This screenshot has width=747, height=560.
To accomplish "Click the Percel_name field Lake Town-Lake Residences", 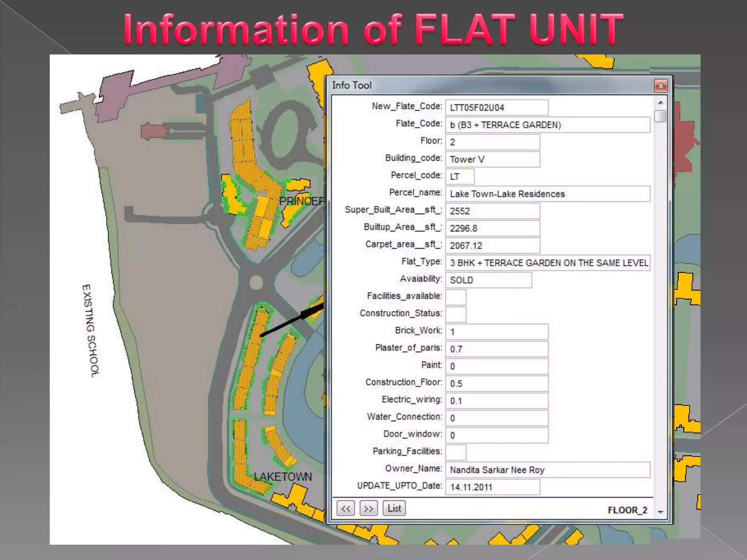I will tap(547, 194).
